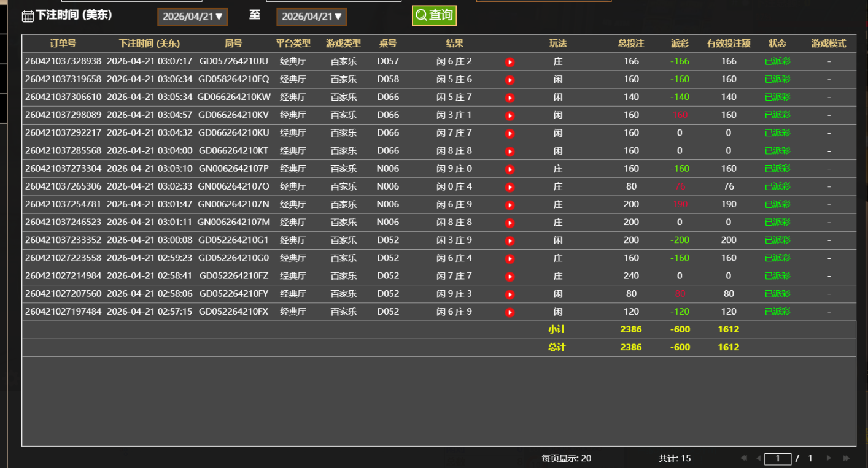Viewport: 868px width, 468px height.
Task: Play video replay for order 260421027223558
Action: coord(510,259)
